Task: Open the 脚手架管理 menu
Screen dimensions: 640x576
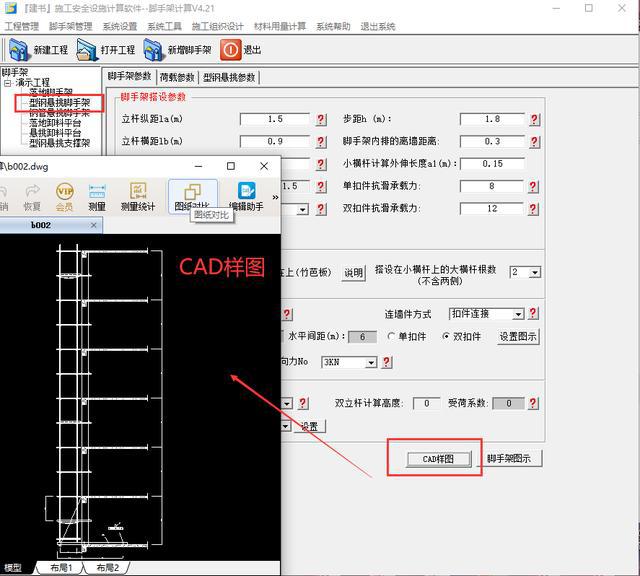Action: click(x=71, y=27)
